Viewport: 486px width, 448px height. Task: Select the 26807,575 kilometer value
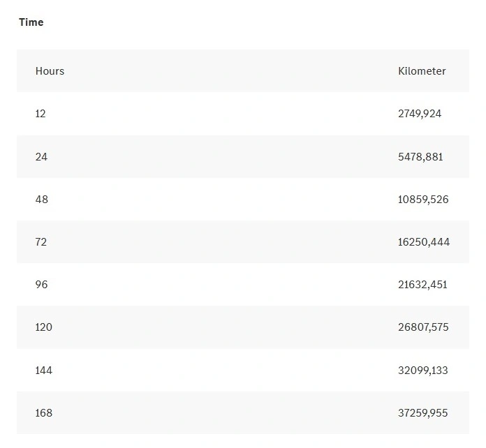[x=423, y=327]
